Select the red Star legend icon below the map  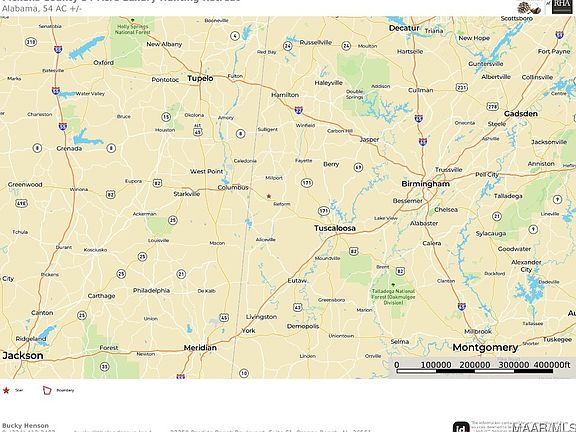coord(6,390)
